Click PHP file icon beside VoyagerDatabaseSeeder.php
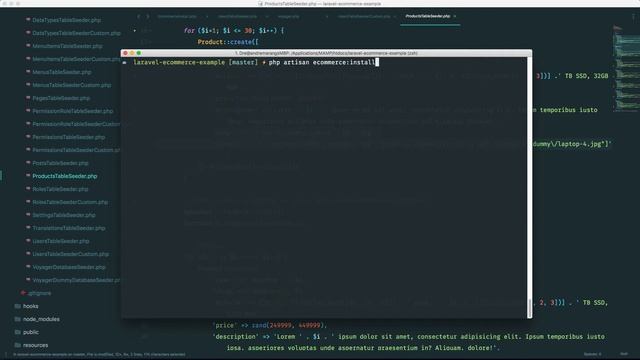Screen dimensions: 640x360 pyautogui.click(x=28, y=267)
